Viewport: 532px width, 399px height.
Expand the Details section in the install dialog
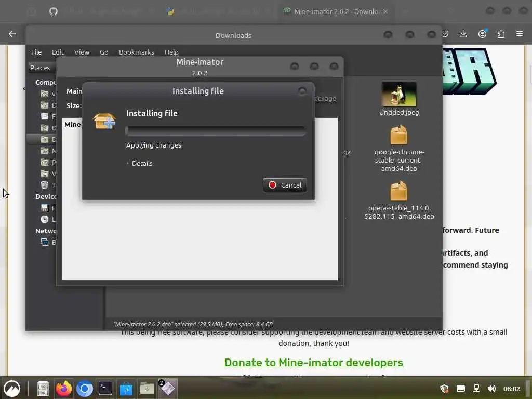tap(140, 163)
